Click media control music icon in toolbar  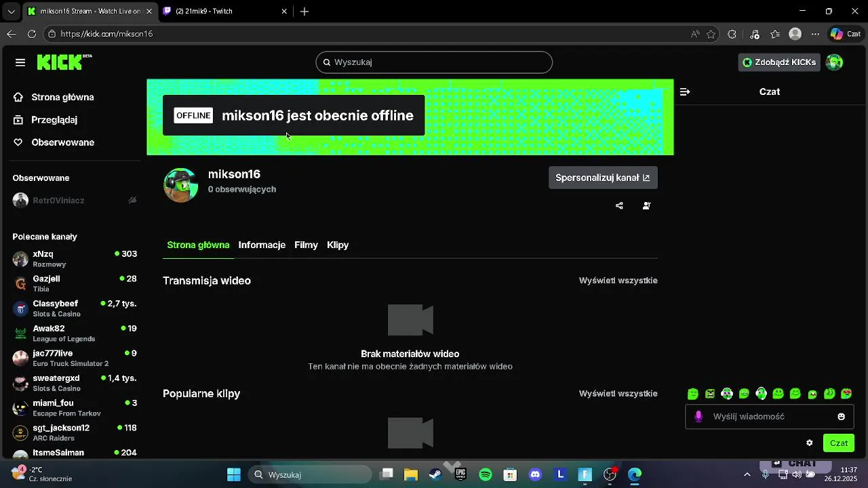point(755,34)
